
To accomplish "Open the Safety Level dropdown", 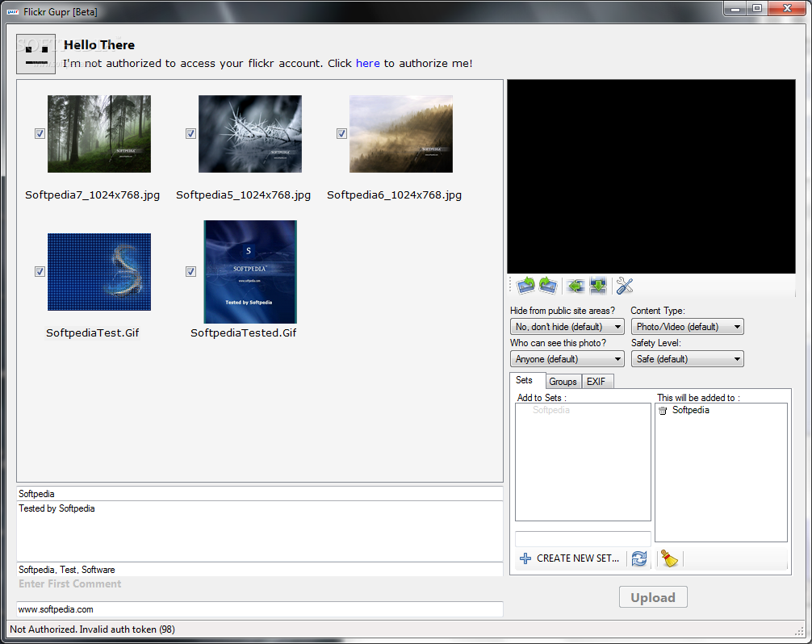I will pyautogui.click(x=687, y=359).
